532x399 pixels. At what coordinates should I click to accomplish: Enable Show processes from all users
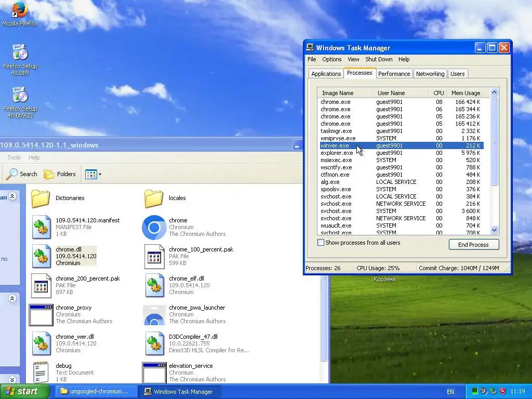[321, 243]
